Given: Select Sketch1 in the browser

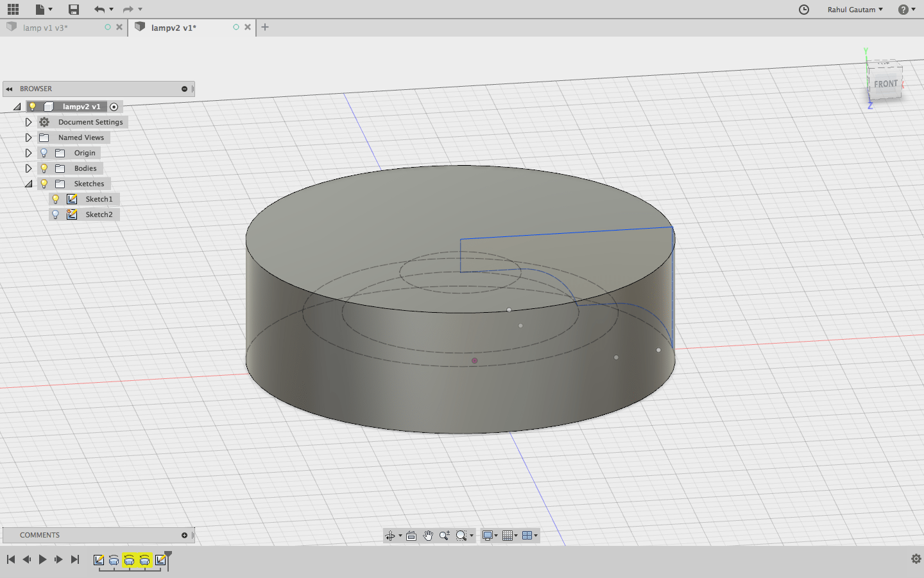Looking at the screenshot, I should [99, 199].
